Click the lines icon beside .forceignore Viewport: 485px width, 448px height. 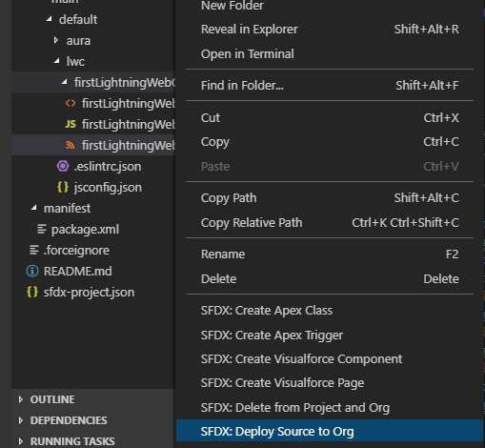pos(34,250)
